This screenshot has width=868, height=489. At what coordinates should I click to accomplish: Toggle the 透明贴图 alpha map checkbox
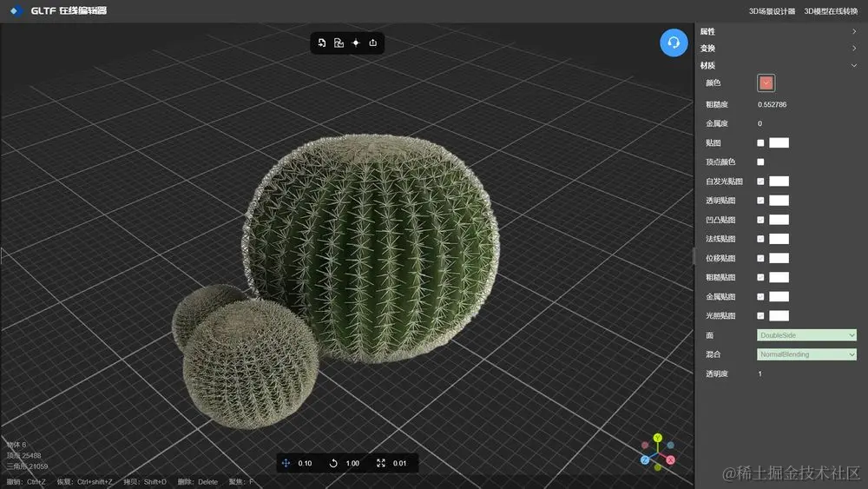pyautogui.click(x=760, y=201)
